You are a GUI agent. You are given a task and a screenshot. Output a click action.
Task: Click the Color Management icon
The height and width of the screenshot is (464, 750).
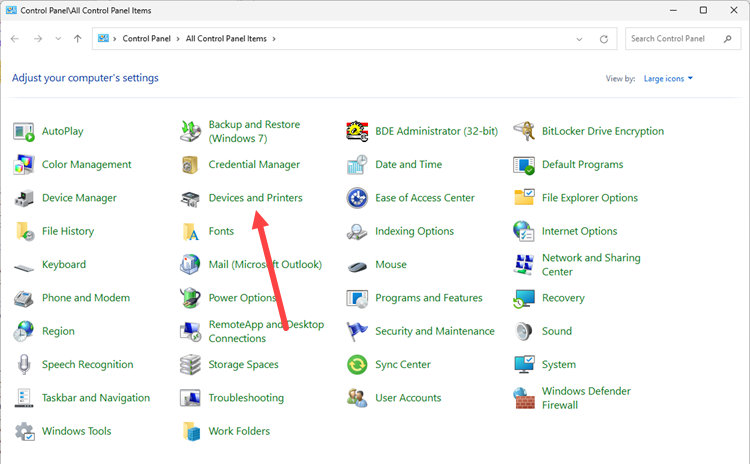[23, 165]
